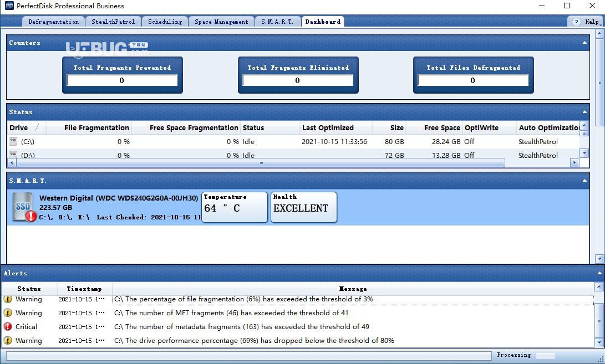Switch to the StealthPatrol tab
605x364 pixels.
(113, 22)
